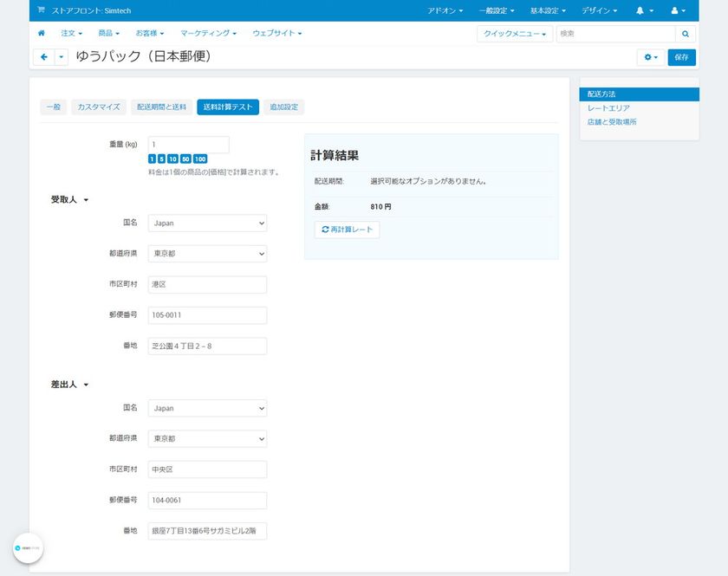Click the home icon in navigation bar
The image size is (728, 576).
click(41, 33)
